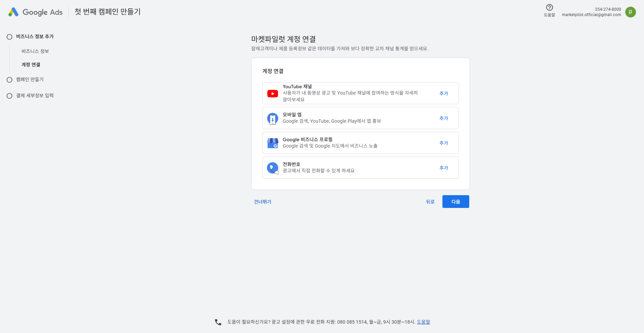The height and width of the screenshot is (333, 644).
Task: Open the green P account avatar
Action: point(631,12)
